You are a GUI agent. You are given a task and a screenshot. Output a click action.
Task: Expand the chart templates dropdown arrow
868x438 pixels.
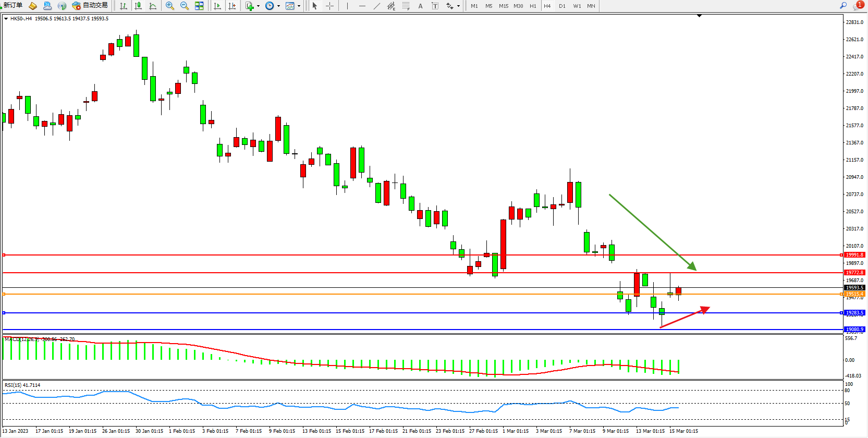299,6
